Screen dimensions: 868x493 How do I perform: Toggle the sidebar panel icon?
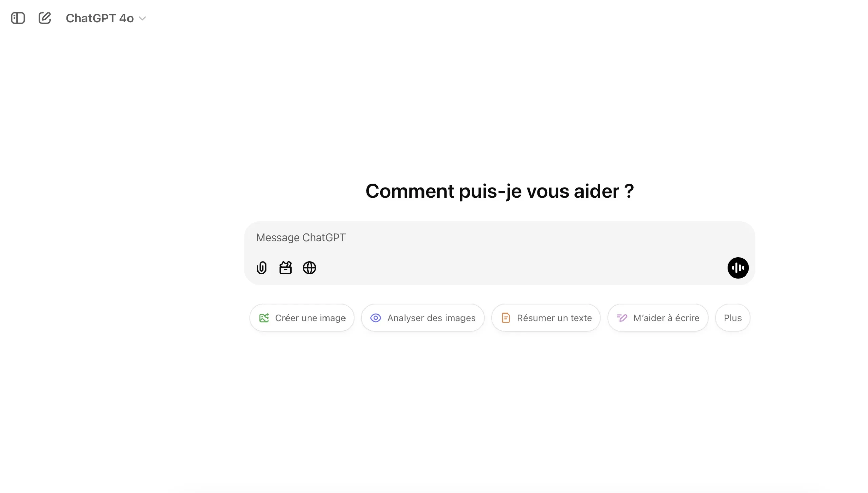18,18
